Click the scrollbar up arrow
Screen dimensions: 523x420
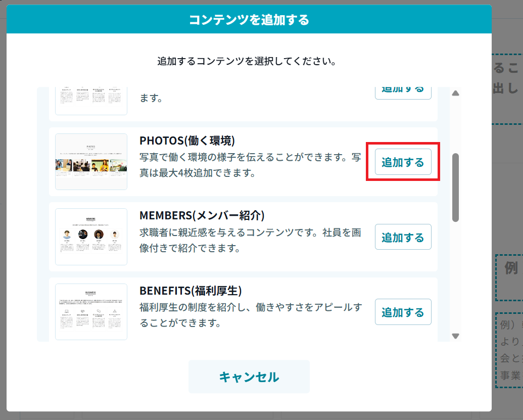point(456,93)
